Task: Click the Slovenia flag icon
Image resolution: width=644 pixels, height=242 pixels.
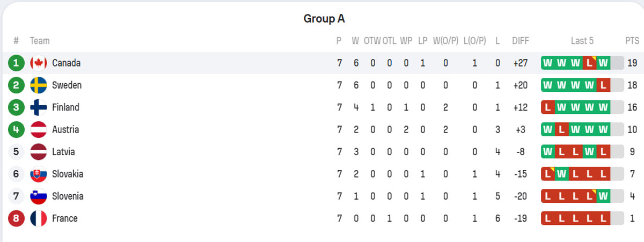Action: coord(38,196)
